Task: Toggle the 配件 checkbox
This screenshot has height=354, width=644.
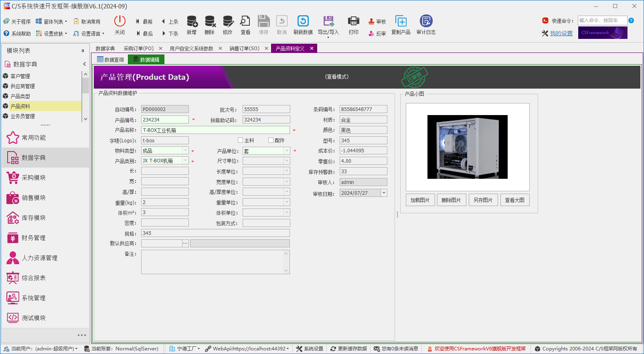Action: pyautogui.click(x=271, y=140)
